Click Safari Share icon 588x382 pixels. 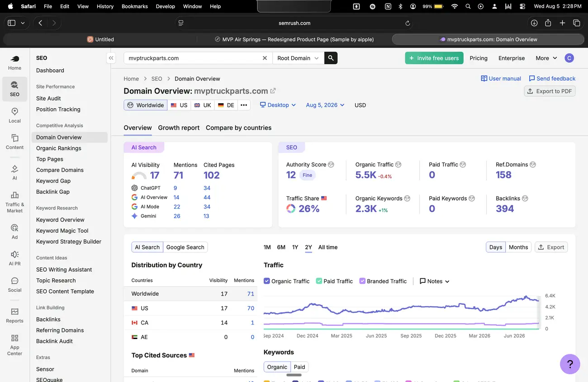click(x=548, y=23)
